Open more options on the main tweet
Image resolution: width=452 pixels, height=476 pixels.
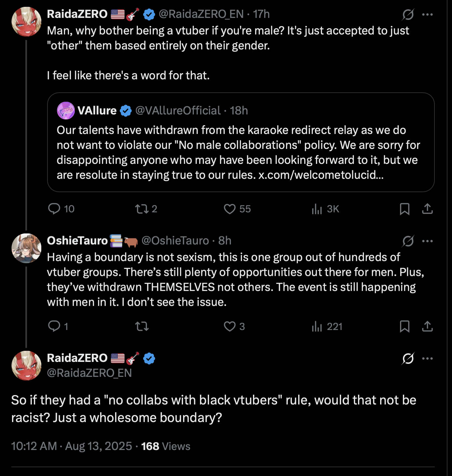coord(427,358)
